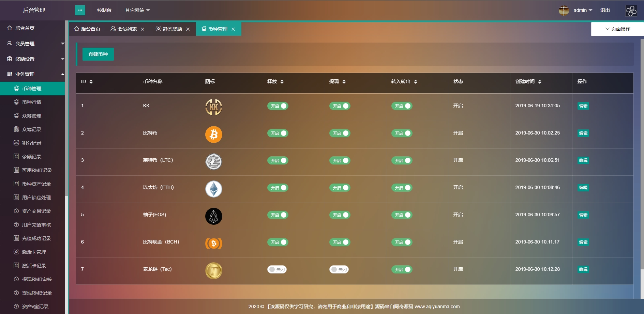The image size is (644, 314).
Task: Toggle 释放 switch for 以太坊 (ETH)
Action: pyautogui.click(x=278, y=188)
